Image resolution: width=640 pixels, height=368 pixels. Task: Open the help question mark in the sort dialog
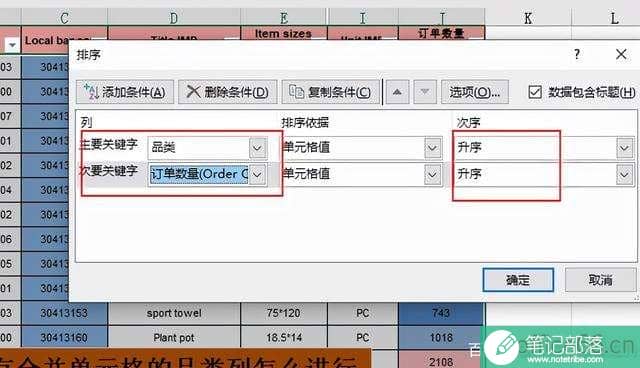pyautogui.click(x=577, y=54)
